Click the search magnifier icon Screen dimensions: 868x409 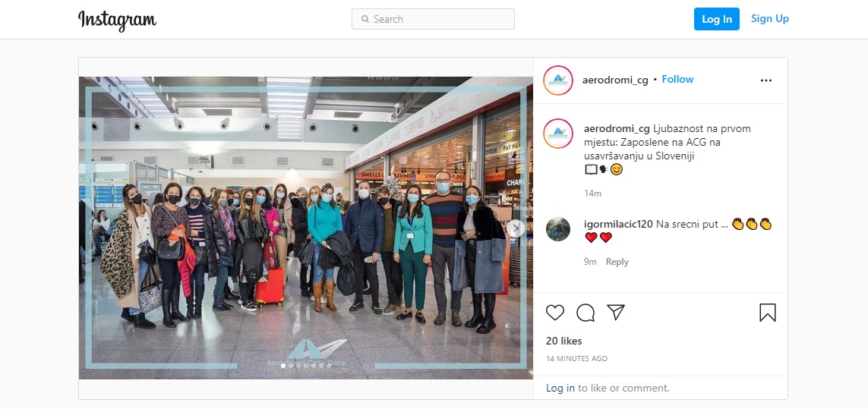pyautogui.click(x=365, y=19)
